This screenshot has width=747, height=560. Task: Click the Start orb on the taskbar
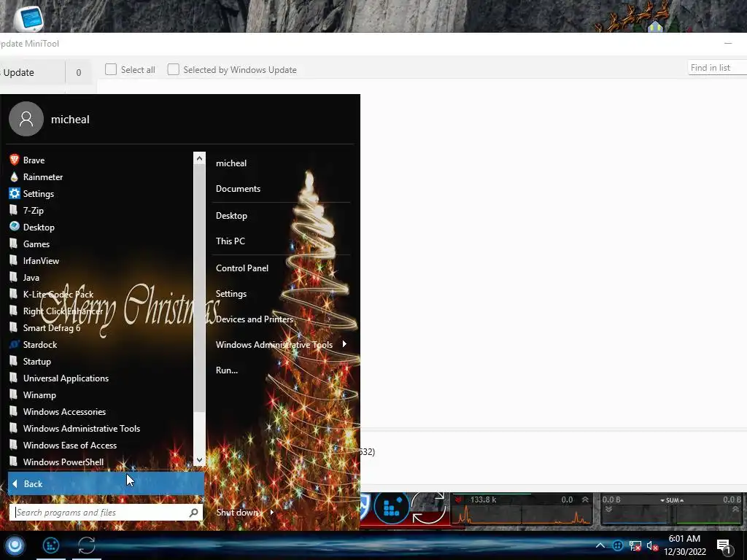point(15,545)
